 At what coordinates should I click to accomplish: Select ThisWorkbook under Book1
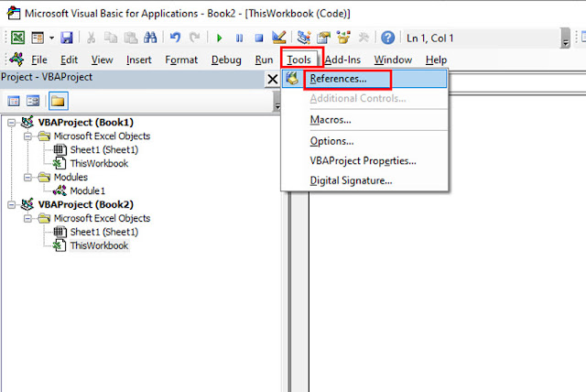[x=99, y=164]
